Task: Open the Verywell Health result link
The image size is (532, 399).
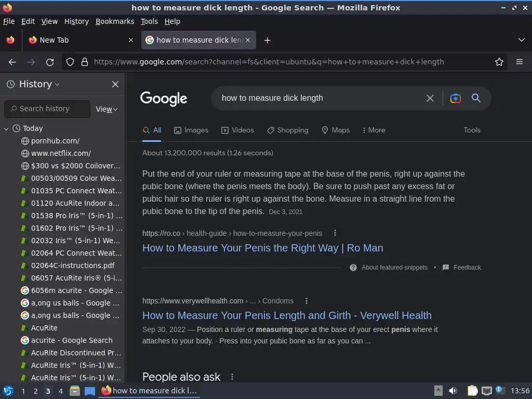Action: click(287, 315)
